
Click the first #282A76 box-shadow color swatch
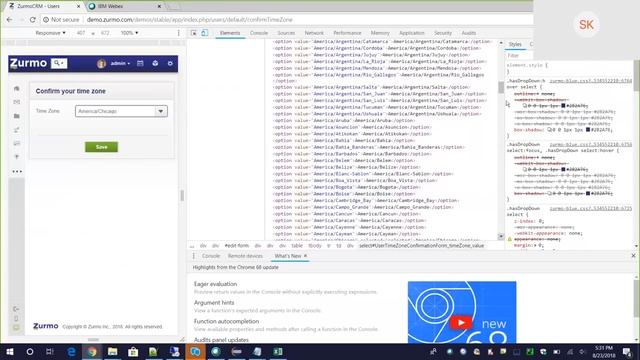pos(563,106)
